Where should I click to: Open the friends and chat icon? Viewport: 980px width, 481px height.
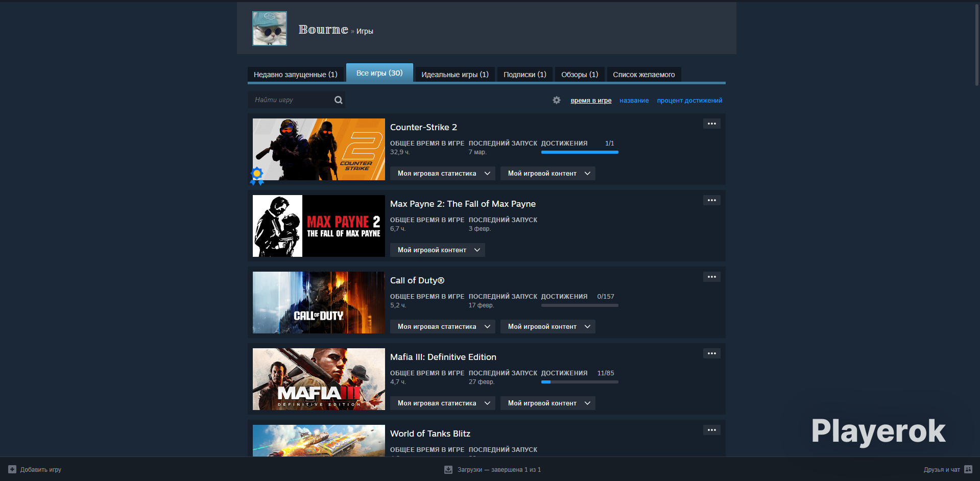coord(968,469)
